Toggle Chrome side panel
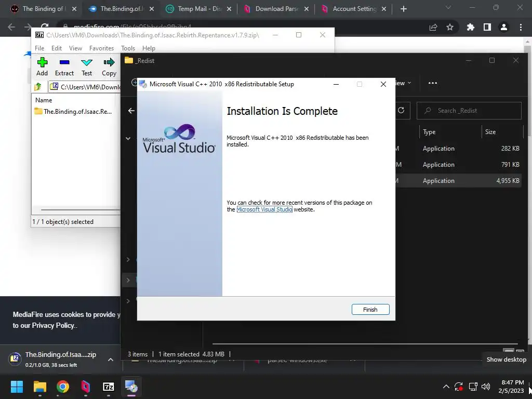The image size is (532, 399). [x=487, y=27]
